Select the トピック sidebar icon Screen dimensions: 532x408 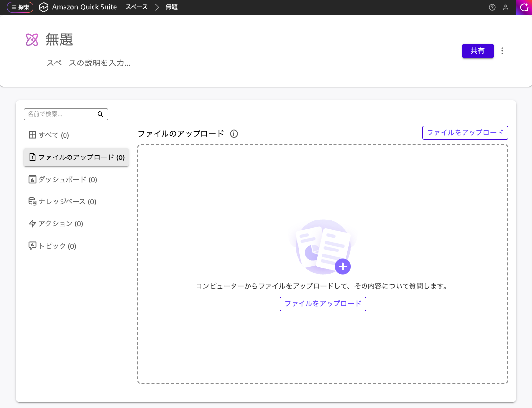33,246
